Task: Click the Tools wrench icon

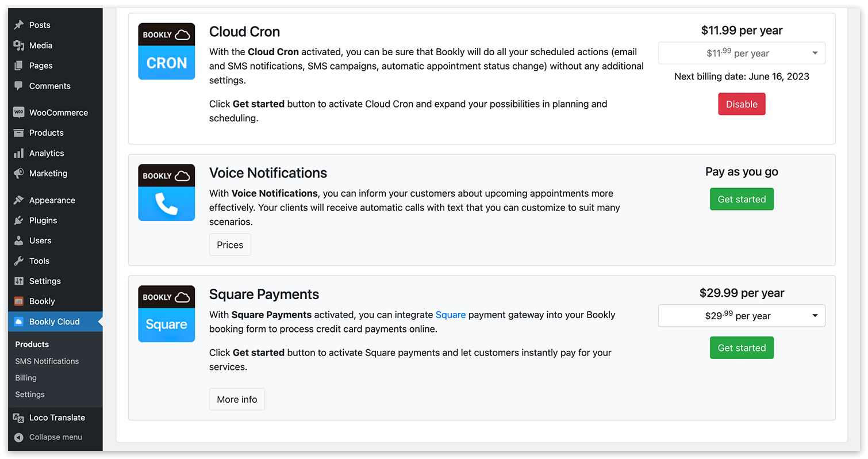Action: [19, 261]
